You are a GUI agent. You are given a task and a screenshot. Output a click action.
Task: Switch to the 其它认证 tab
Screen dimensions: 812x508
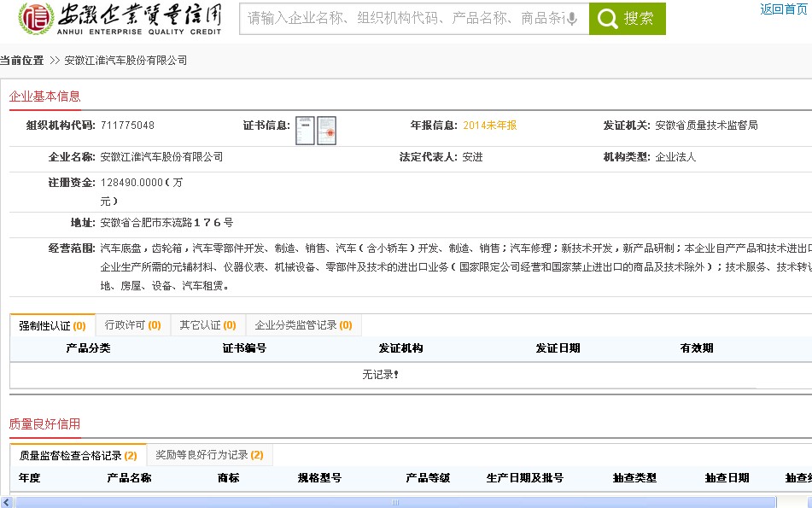point(207,325)
